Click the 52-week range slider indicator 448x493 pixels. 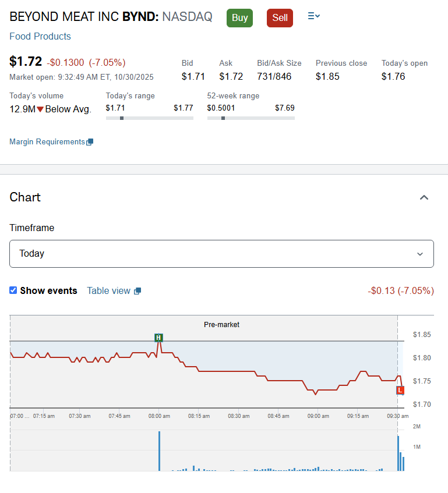pyautogui.click(x=223, y=118)
